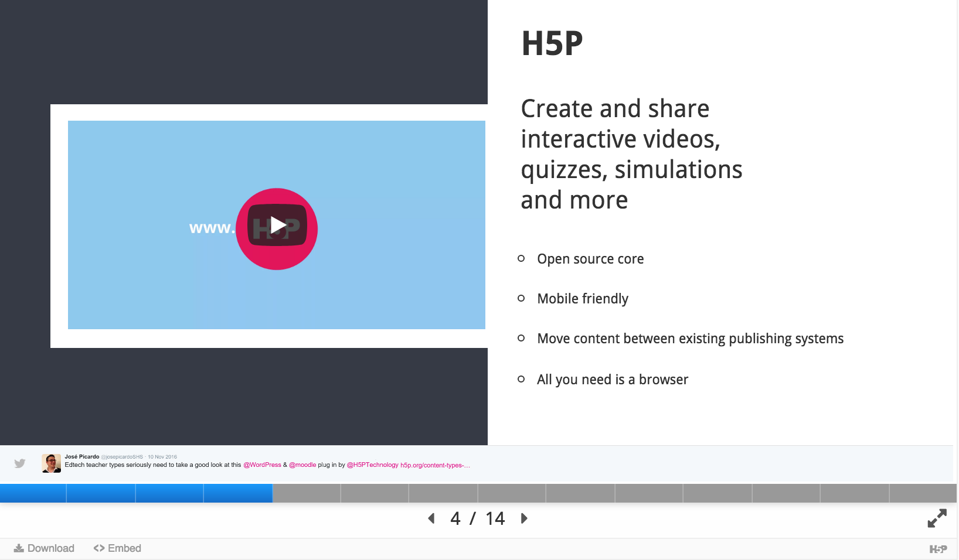Screen dimensions: 959x560
Task: Jump to the last slide segment
Action: [x=923, y=493]
